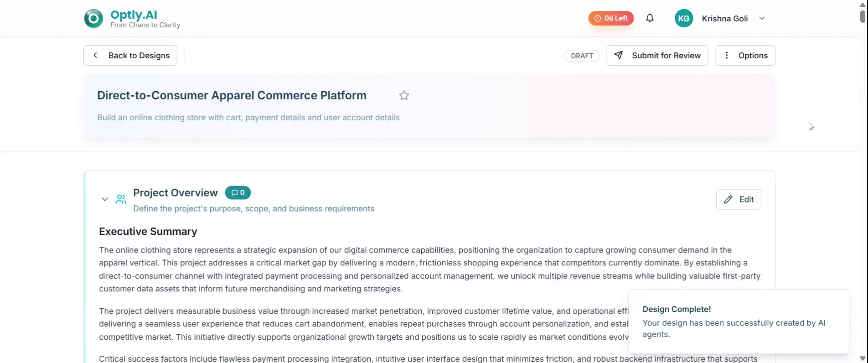This screenshot has width=868, height=363.
Task: Submit the design for review
Action: [657, 56]
